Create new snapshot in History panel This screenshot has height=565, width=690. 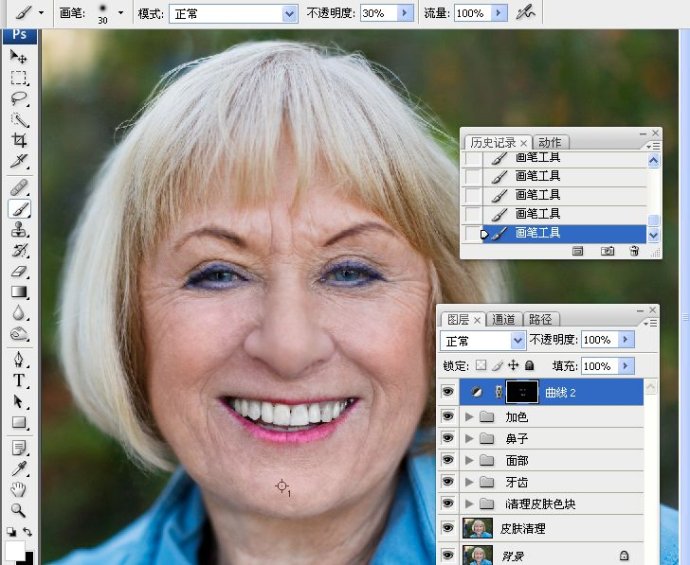(x=608, y=251)
